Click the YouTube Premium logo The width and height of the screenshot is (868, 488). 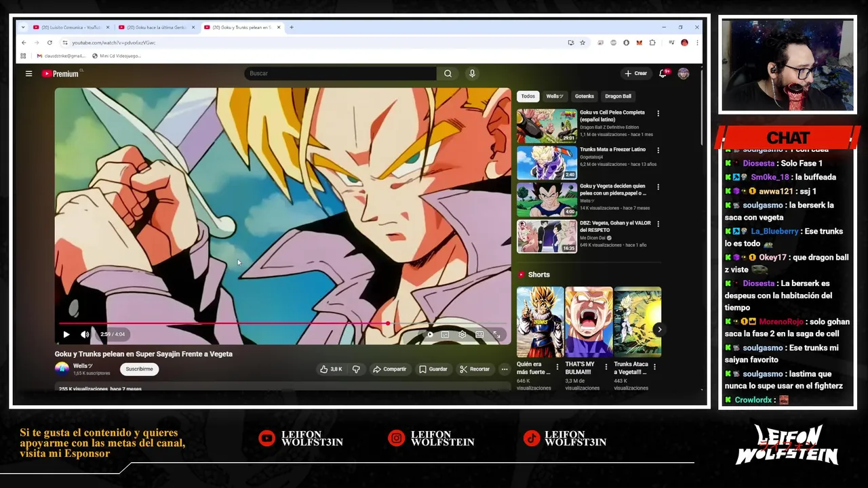60,73
